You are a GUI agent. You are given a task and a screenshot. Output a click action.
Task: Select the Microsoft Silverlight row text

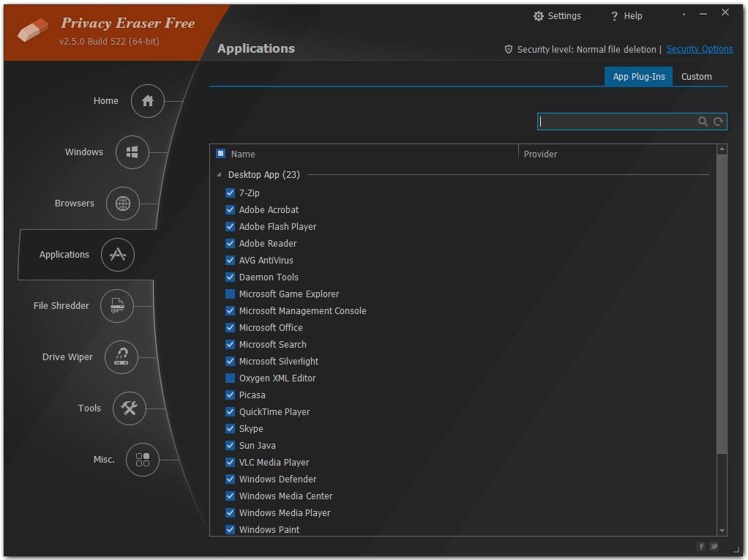[279, 361]
